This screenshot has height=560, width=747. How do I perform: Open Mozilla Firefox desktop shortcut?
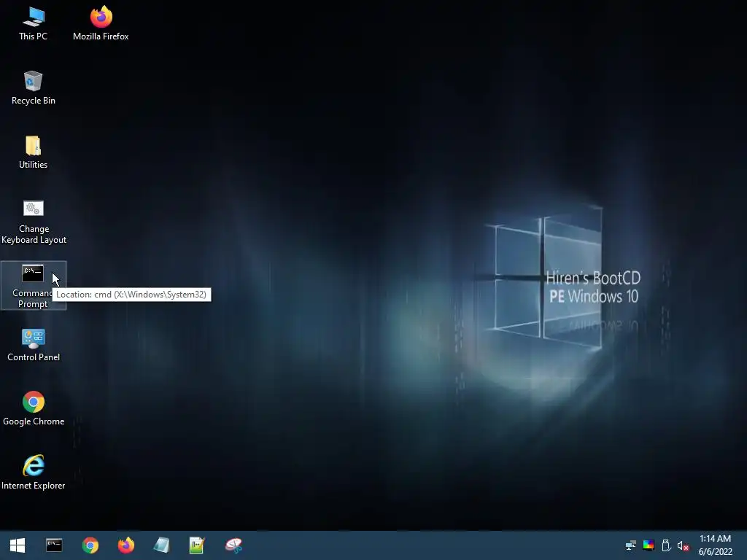coord(101,24)
